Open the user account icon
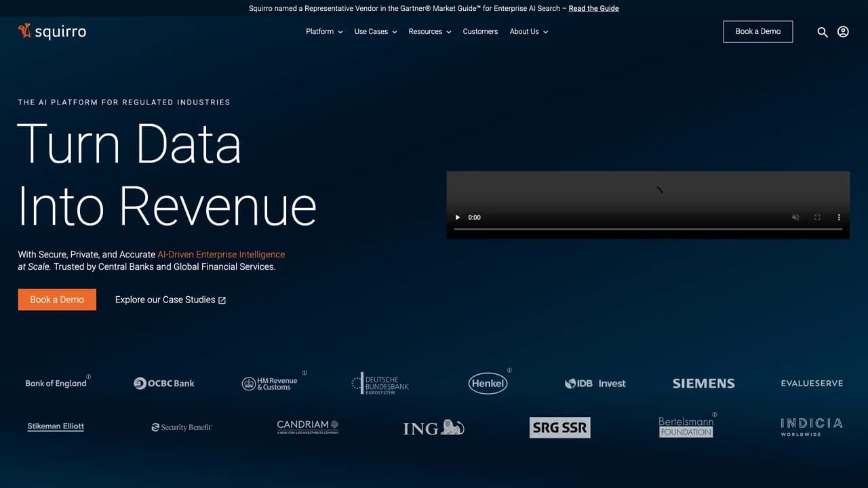The image size is (868, 488). pos(843,32)
